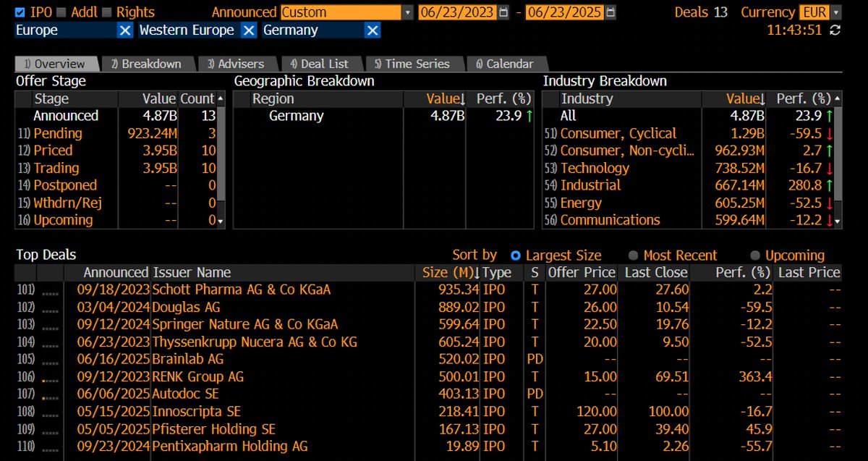Image resolution: width=868 pixels, height=461 pixels.
Task: Open the Innoscripta SE deal
Action: [x=196, y=411]
